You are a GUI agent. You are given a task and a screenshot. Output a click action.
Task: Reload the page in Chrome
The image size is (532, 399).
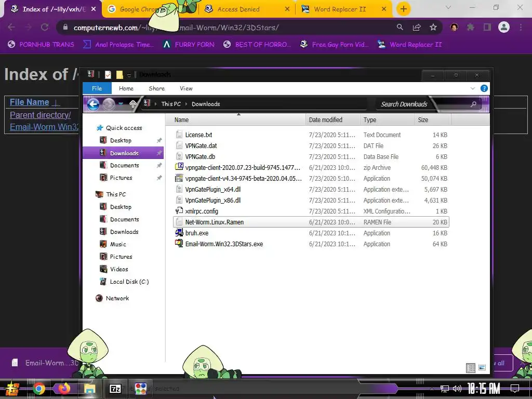(45, 27)
